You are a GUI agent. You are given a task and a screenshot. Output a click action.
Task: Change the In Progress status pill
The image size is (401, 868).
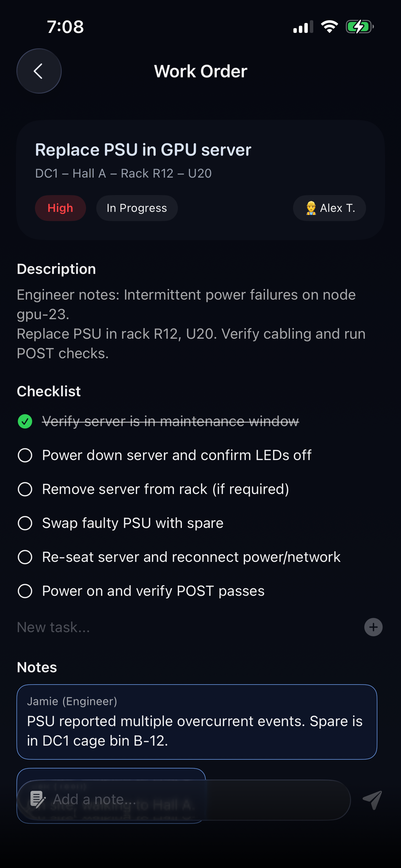click(x=137, y=208)
